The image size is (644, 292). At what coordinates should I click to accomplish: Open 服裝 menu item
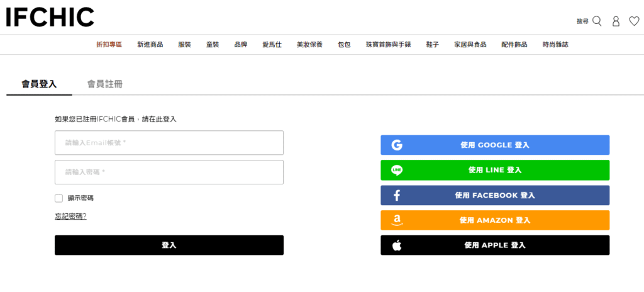tap(184, 45)
